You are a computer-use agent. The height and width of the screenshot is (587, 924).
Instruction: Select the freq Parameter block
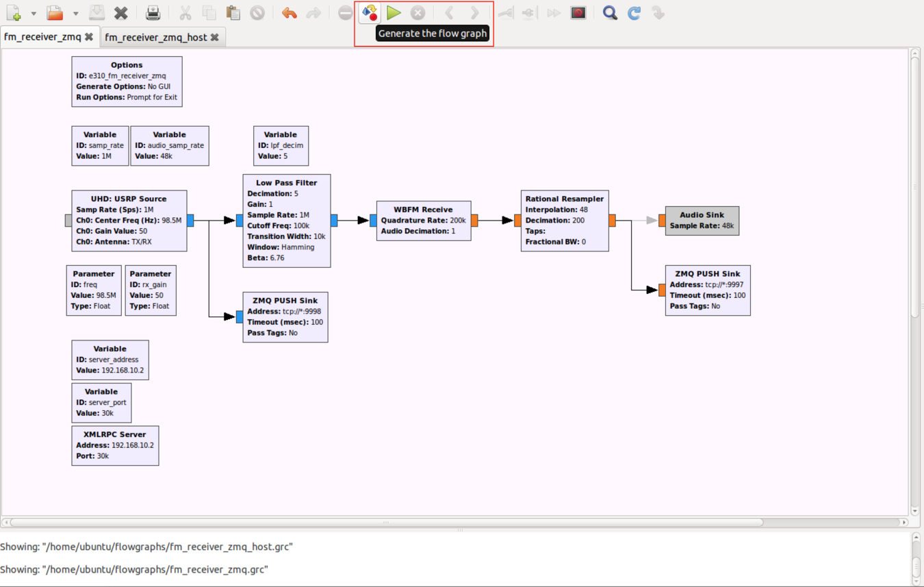click(94, 290)
